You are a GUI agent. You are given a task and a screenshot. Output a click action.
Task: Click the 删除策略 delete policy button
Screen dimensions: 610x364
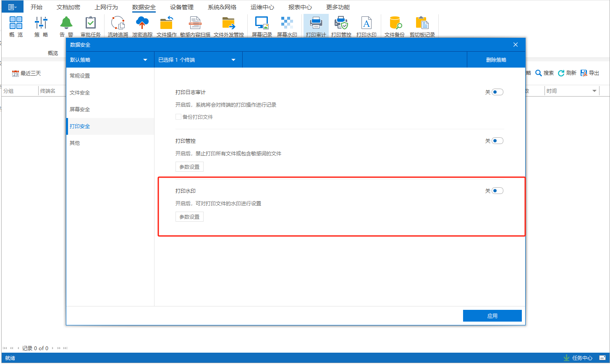click(x=496, y=60)
